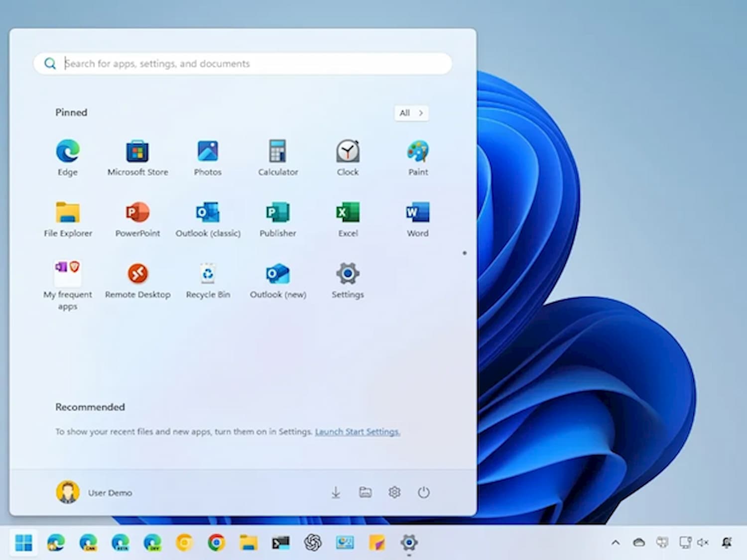Open the Remote Desktop pinned app

pos(138,279)
